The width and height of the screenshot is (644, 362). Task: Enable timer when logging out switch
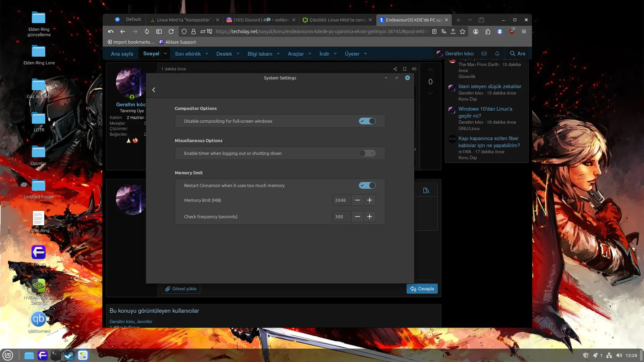[x=367, y=153]
